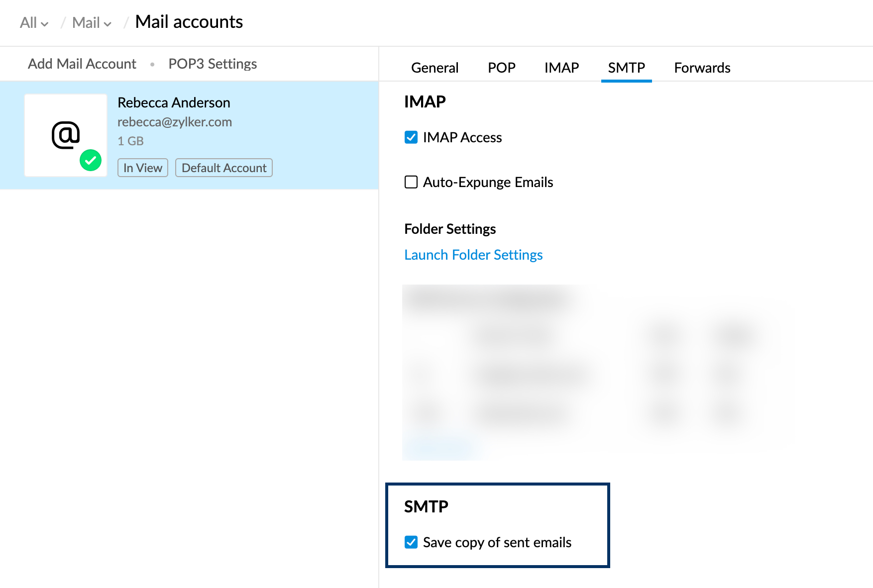The height and width of the screenshot is (588, 873).
Task: Open the Mail breadcrumb dropdown
Action: 92,23
